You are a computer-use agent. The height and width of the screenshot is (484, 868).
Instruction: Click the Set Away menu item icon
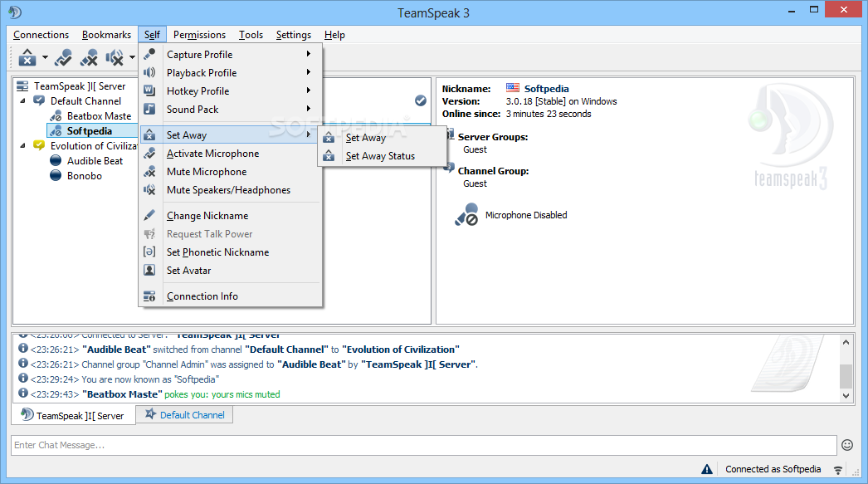(x=149, y=134)
